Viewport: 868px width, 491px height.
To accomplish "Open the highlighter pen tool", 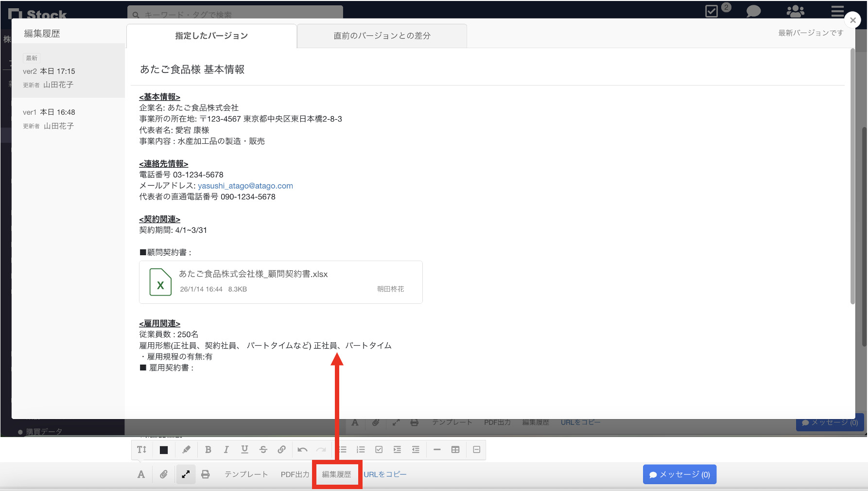I will 186,450.
